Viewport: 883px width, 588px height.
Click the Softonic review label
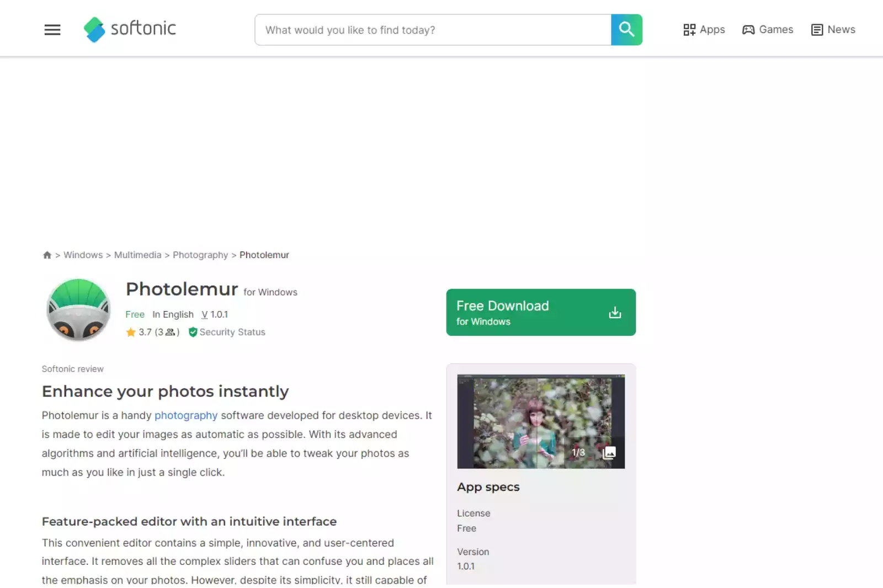pos(73,369)
